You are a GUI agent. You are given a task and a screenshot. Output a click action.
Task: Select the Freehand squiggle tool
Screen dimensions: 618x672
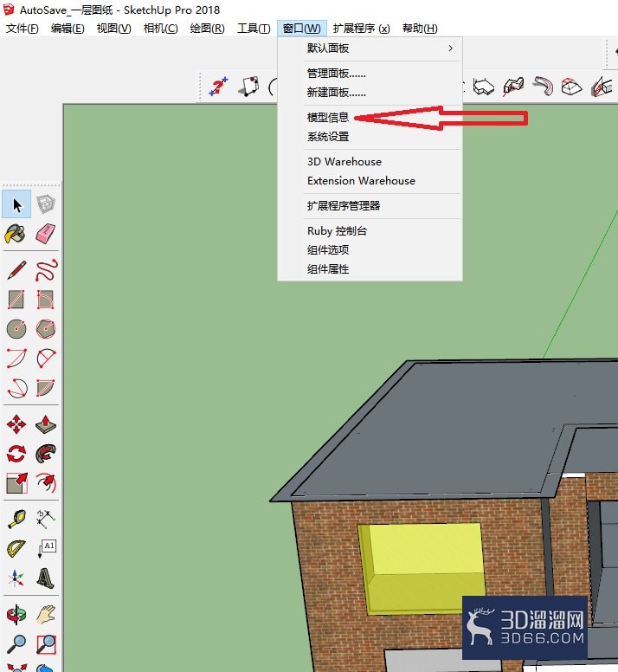tap(45, 270)
